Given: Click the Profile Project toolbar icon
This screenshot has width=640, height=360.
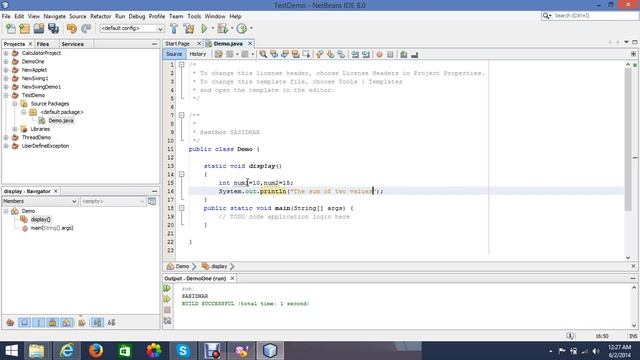Looking at the screenshot, I should pyautogui.click(x=242, y=29).
